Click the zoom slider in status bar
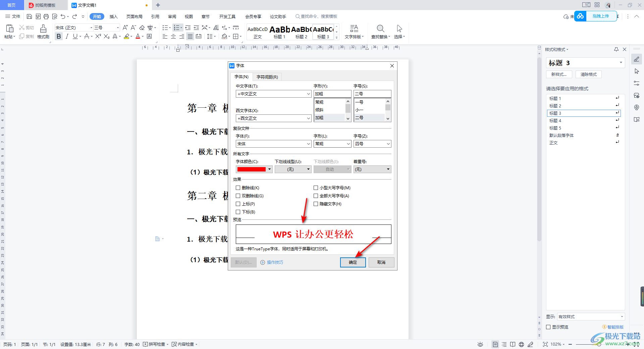Image resolution: width=644 pixels, height=349 pixels. point(599,344)
